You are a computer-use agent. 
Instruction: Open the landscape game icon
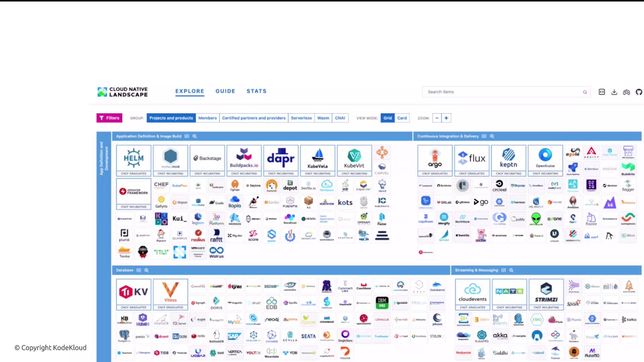point(627,92)
